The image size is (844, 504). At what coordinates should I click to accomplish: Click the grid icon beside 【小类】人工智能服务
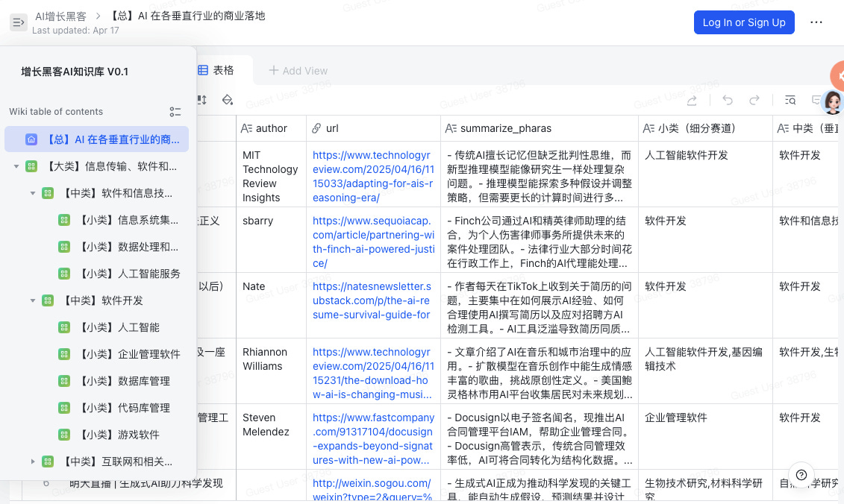(64, 274)
